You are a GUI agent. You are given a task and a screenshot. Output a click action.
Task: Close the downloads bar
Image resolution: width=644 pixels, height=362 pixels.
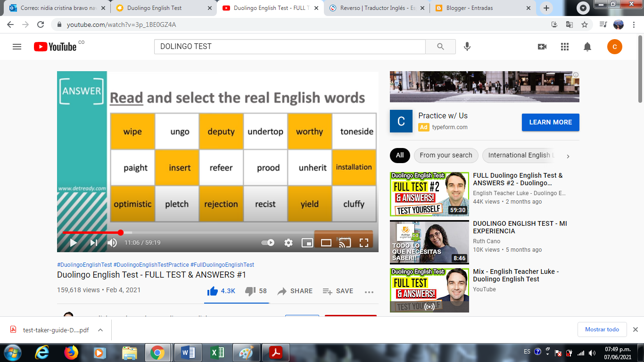(635, 329)
